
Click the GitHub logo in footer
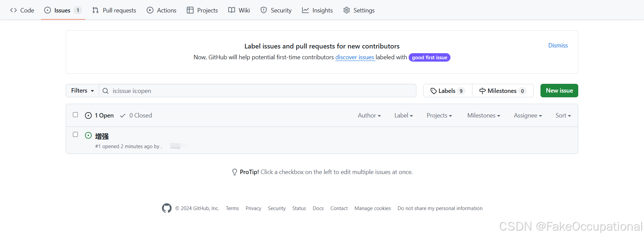(x=167, y=208)
